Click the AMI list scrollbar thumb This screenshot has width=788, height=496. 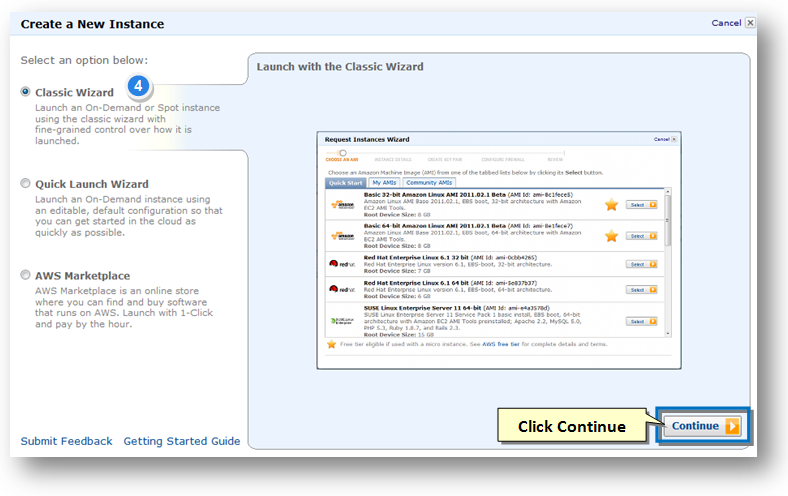[667, 221]
